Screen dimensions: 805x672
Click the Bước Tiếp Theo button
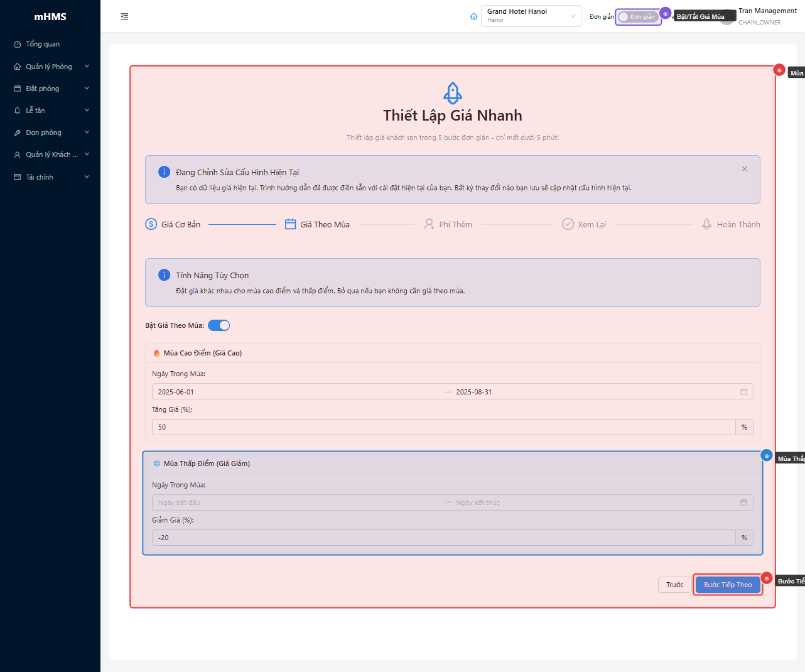point(727,585)
